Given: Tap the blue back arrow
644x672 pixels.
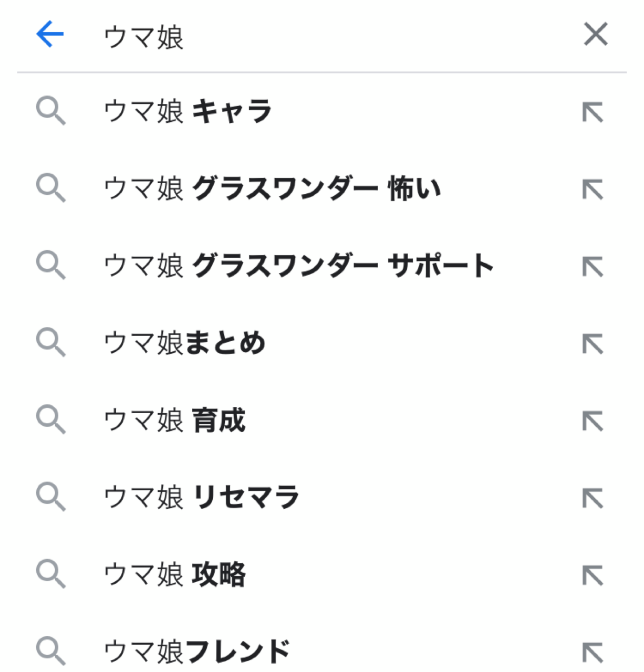Looking at the screenshot, I should click(x=50, y=35).
